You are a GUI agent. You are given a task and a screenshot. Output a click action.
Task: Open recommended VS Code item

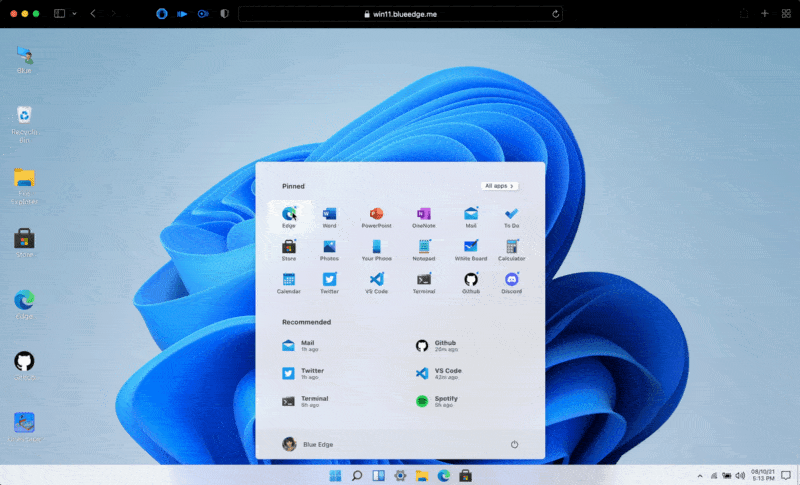click(439, 373)
